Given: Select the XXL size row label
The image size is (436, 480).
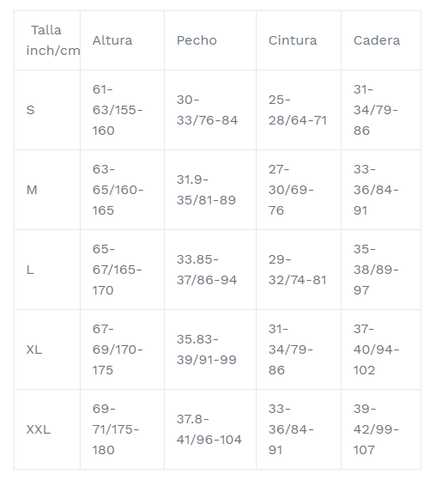Looking at the screenshot, I should point(47,430).
